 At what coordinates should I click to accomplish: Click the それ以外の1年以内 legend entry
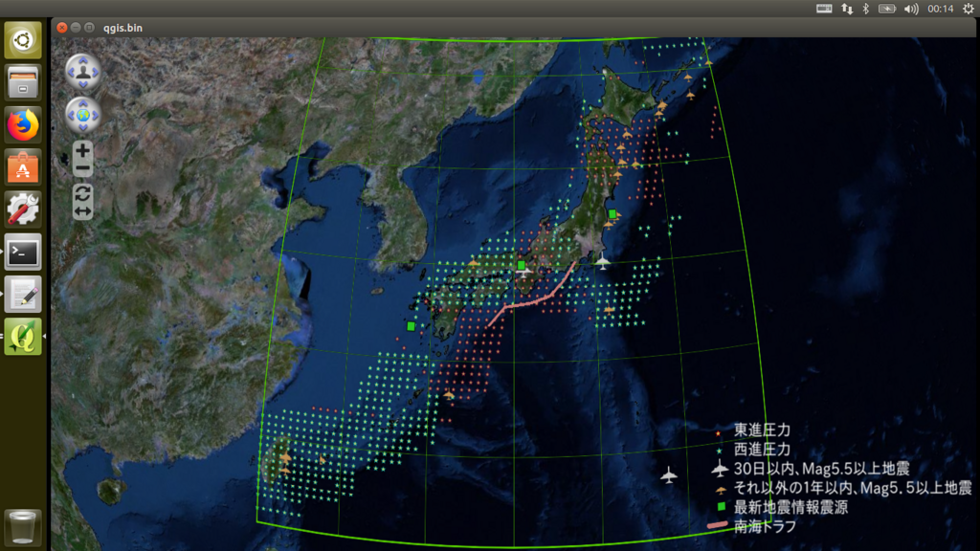coord(853,488)
